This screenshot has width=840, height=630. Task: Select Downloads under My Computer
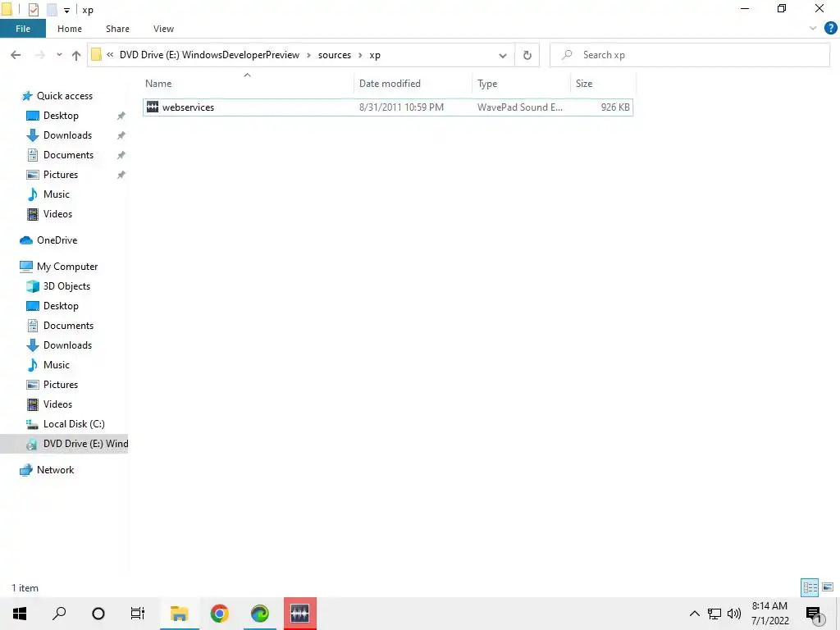(x=67, y=345)
